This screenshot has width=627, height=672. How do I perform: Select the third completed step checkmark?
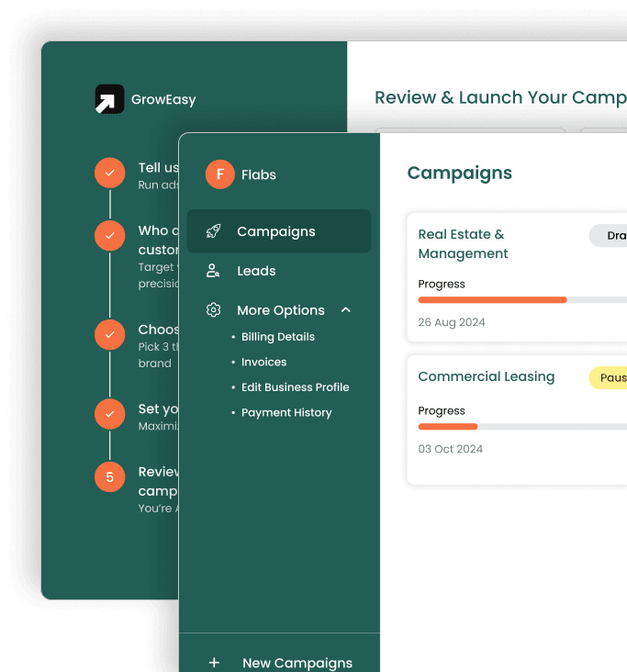pyautogui.click(x=109, y=335)
